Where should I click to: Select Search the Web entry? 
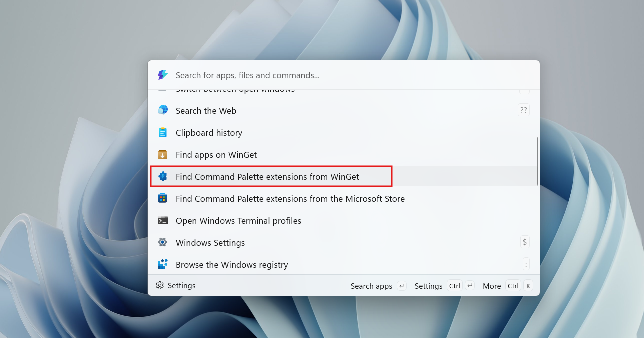[x=206, y=111]
